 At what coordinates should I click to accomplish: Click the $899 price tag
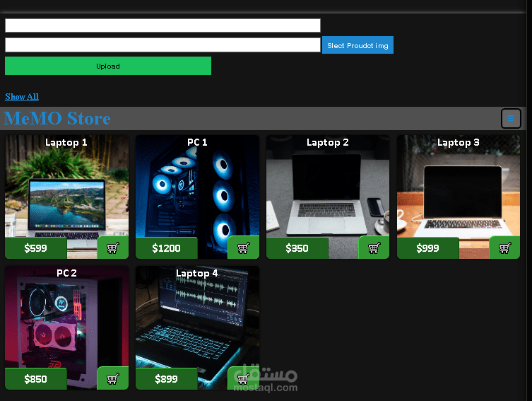click(x=166, y=379)
